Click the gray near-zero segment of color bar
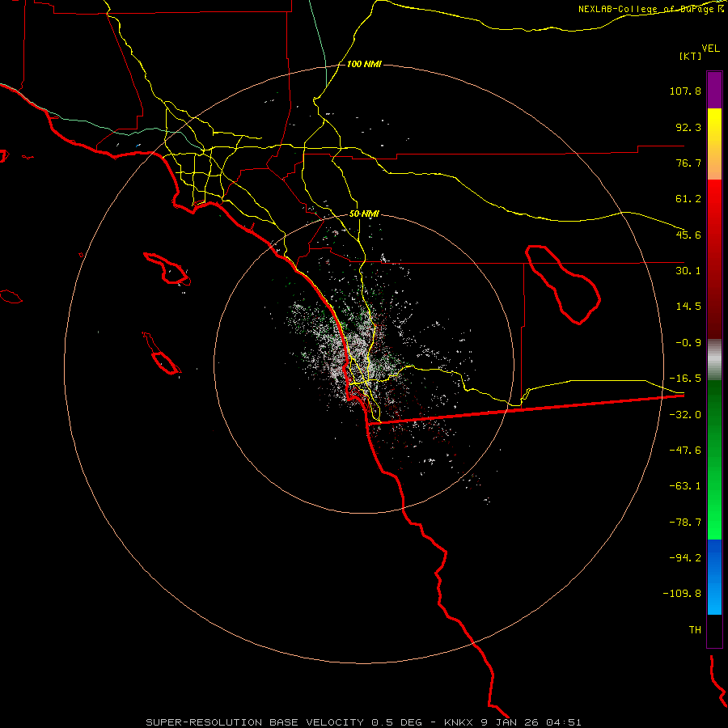The image size is (728, 728). (714, 360)
